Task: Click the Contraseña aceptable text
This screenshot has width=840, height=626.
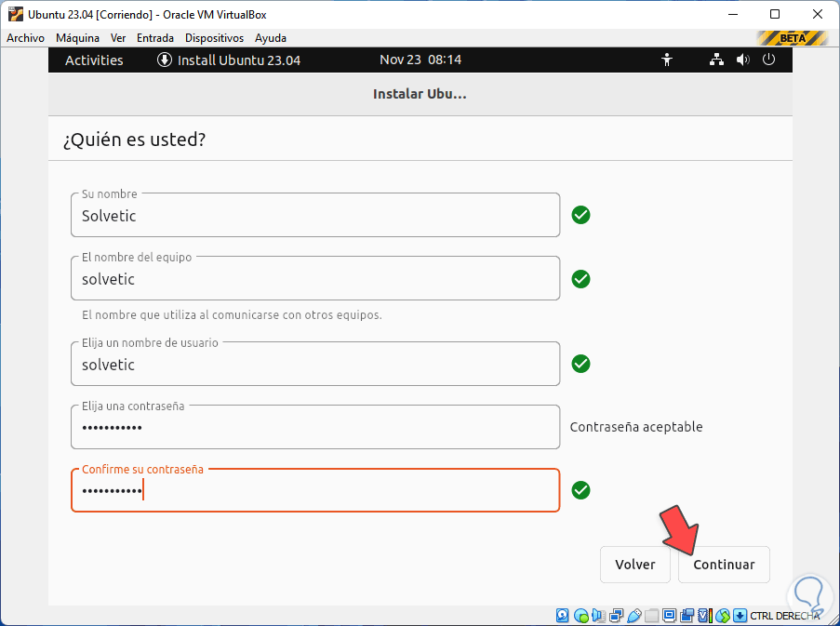Action: tap(636, 427)
